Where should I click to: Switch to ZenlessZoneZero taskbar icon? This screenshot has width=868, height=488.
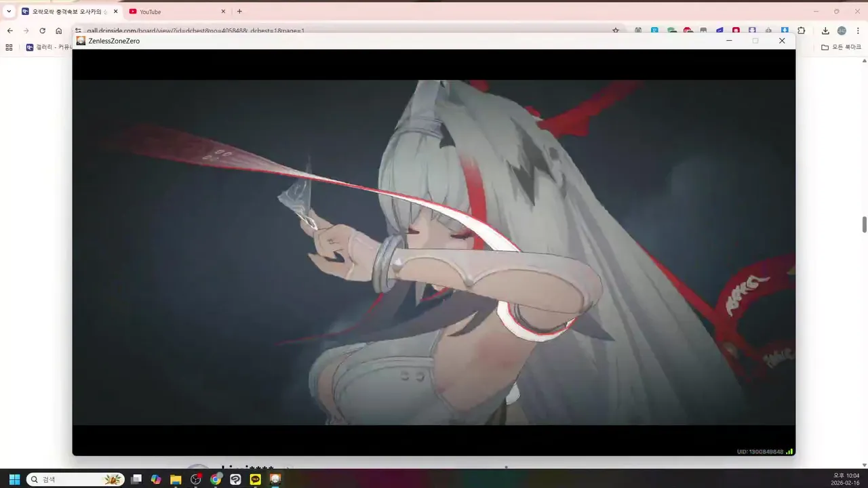point(275,479)
